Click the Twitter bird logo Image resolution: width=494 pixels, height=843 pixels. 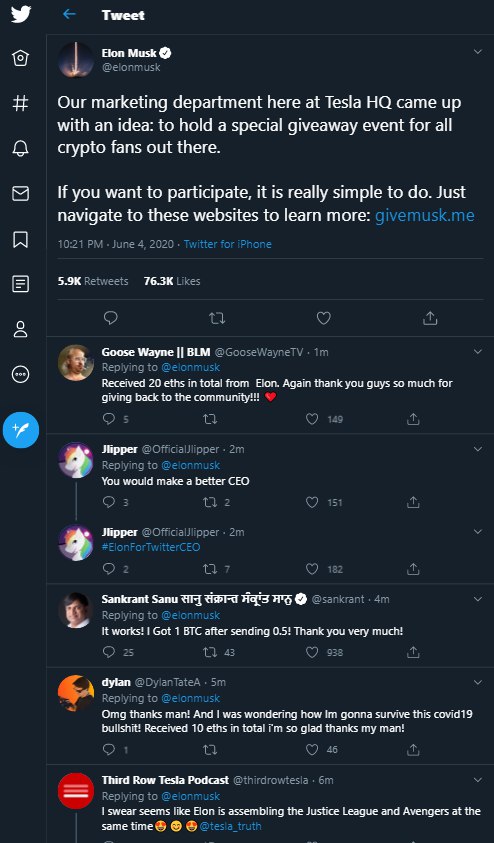[x=21, y=14]
